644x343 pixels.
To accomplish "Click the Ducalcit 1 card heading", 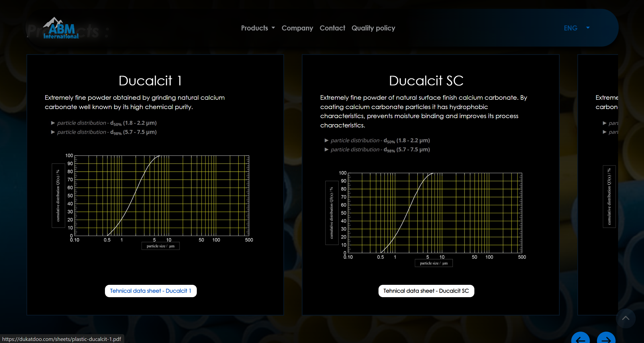I will pyautogui.click(x=150, y=81).
